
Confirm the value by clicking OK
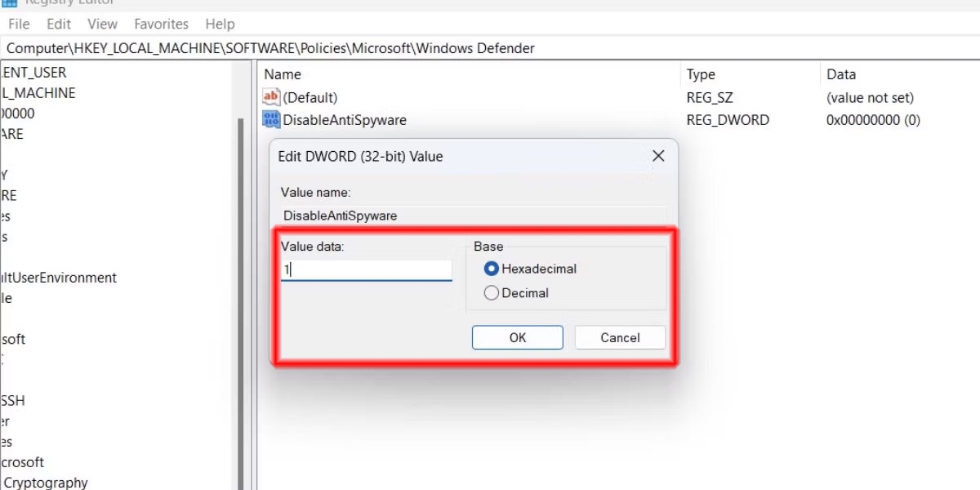[517, 337]
